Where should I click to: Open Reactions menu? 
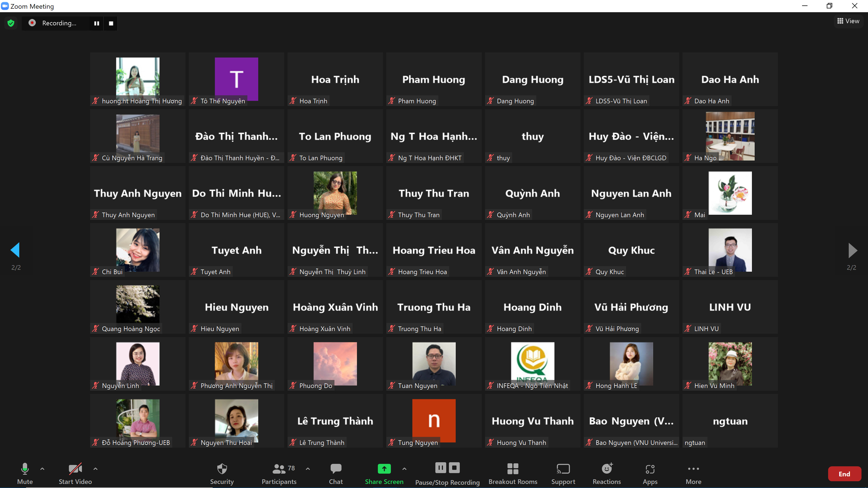point(607,473)
